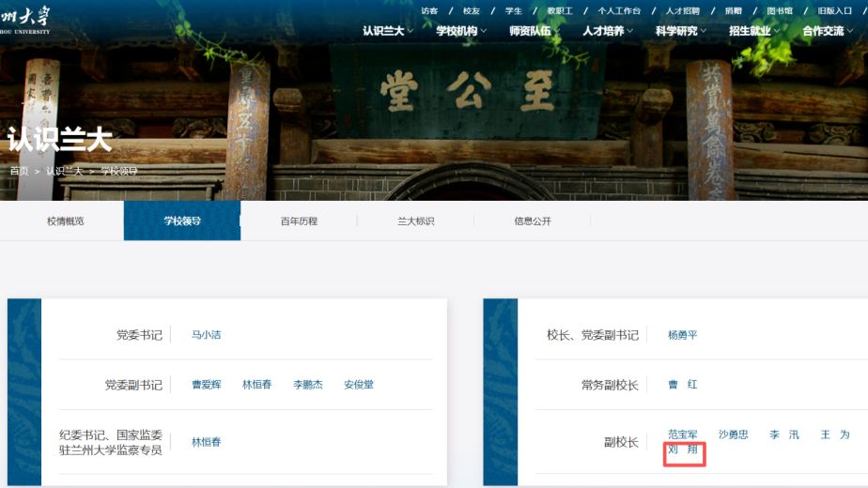Click the 认识兰大 banner heading
The height and width of the screenshot is (488, 868).
60,140
